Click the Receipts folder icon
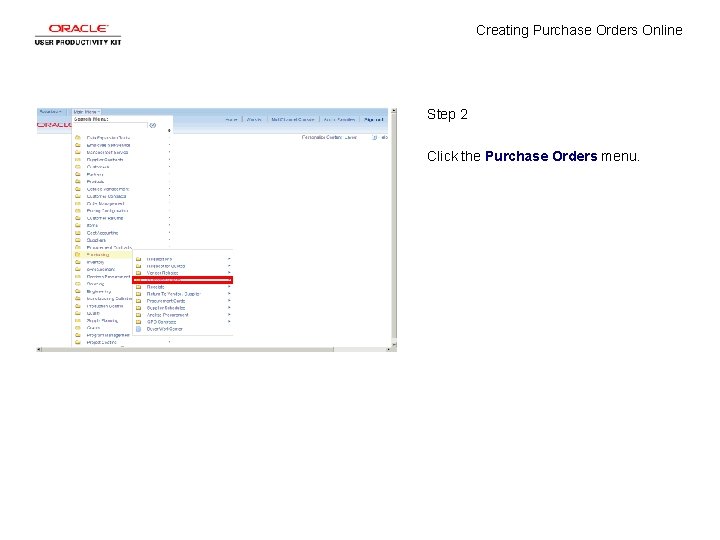The width and height of the screenshot is (720, 540). [139, 287]
